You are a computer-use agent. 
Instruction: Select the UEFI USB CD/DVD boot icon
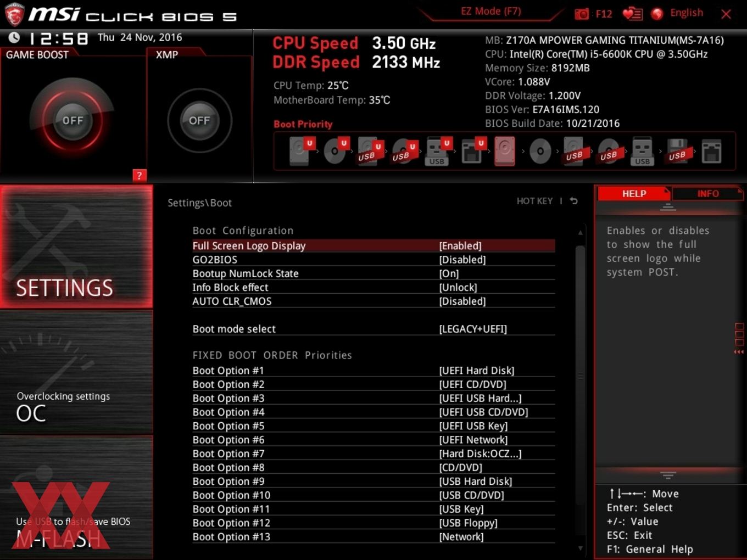tap(403, 151)
